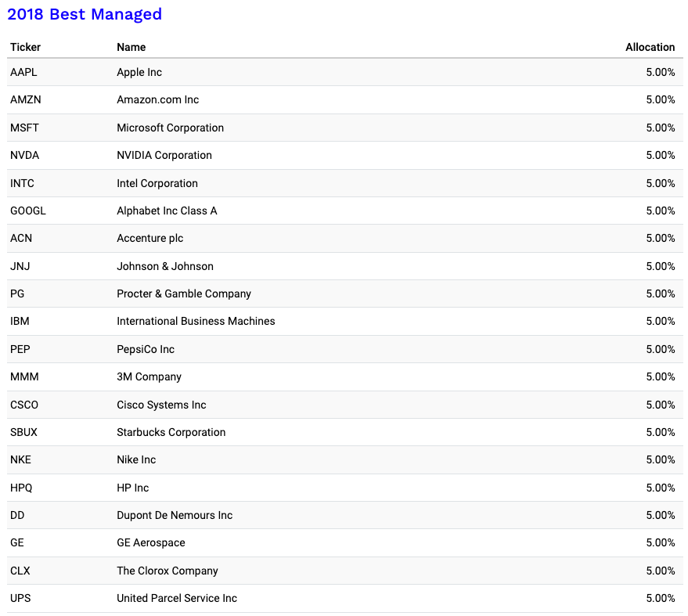This screenshot has width=688, height=616.
Task: Select the Apple Inc name cell
Action: pos(139,72)
